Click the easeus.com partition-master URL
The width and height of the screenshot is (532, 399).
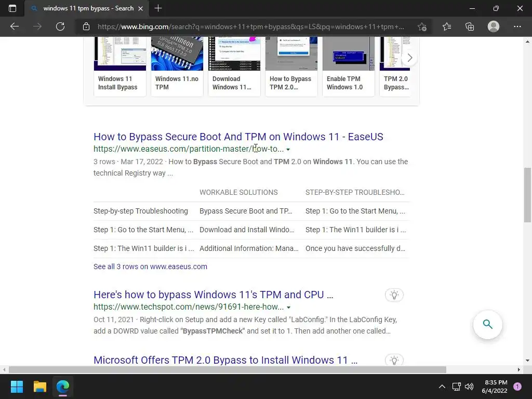point(188,149)
